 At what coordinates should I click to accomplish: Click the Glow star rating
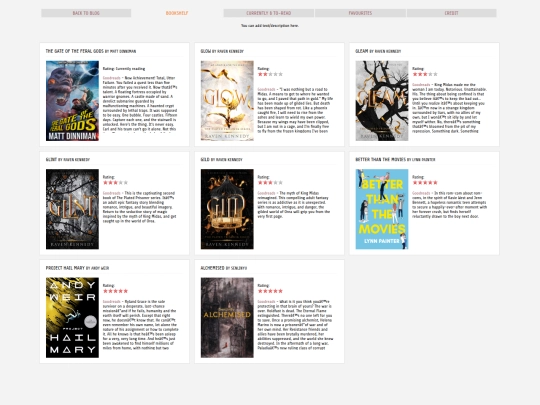[x=270, y=74]
